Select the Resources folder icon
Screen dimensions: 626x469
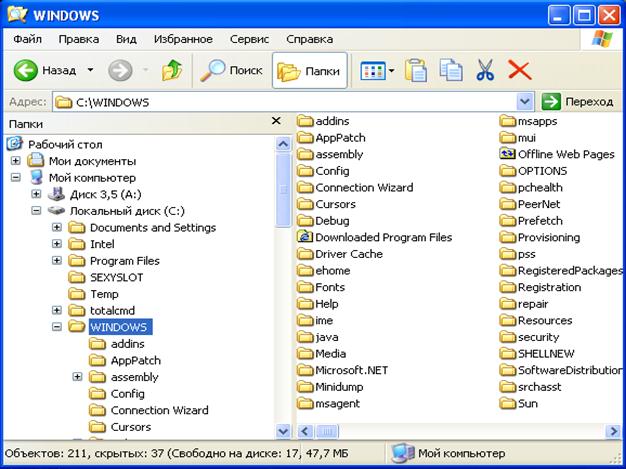[507, 320]
